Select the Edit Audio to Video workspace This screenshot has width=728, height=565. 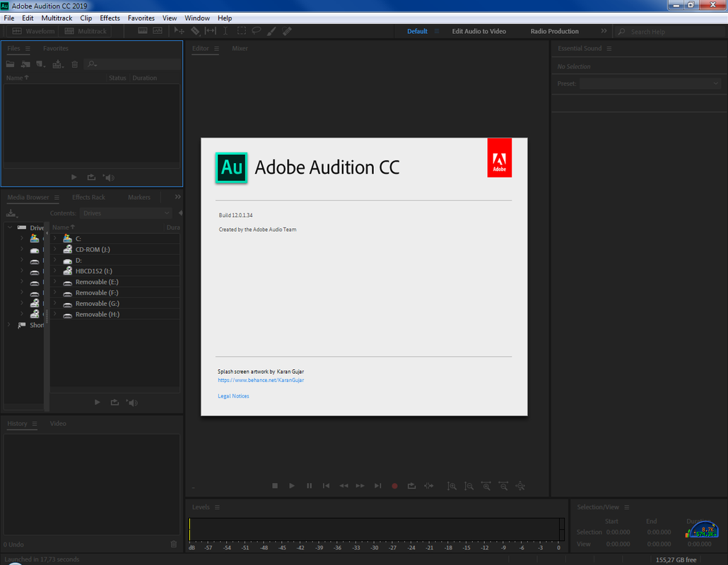pos(479,31)
